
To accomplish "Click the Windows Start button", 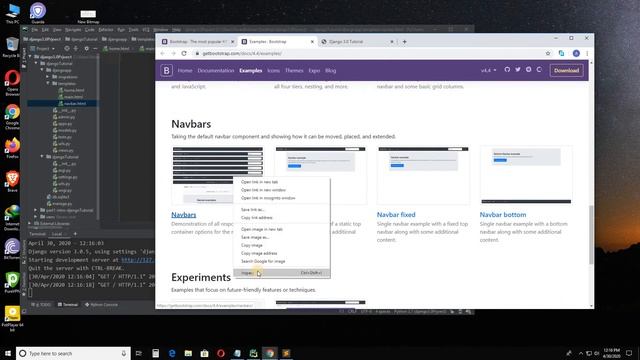I will (8, 353).
